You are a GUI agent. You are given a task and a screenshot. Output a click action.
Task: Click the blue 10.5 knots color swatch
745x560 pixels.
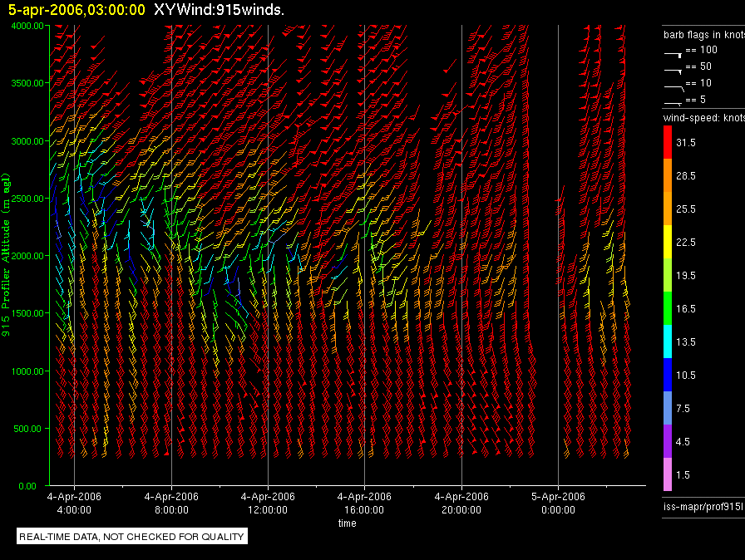668,375
